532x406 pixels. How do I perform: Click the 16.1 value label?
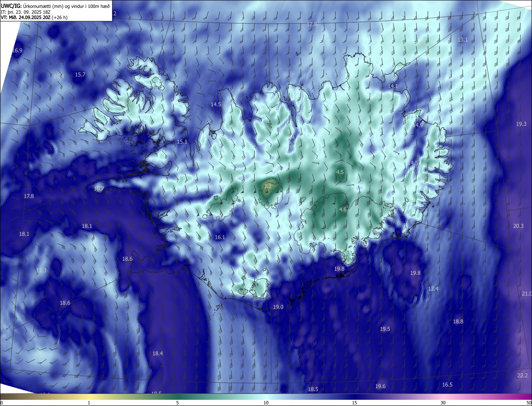(x=220, y=237)
